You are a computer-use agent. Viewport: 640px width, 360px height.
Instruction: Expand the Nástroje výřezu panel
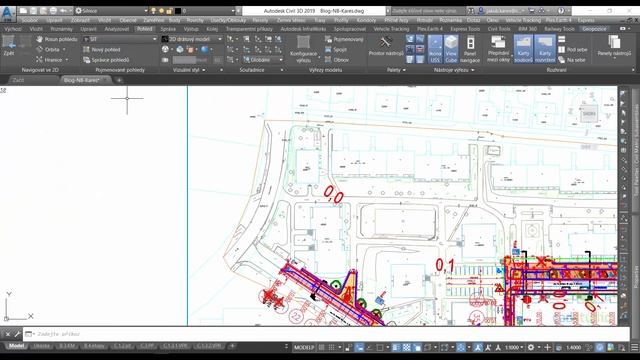[x=453, y=70]
